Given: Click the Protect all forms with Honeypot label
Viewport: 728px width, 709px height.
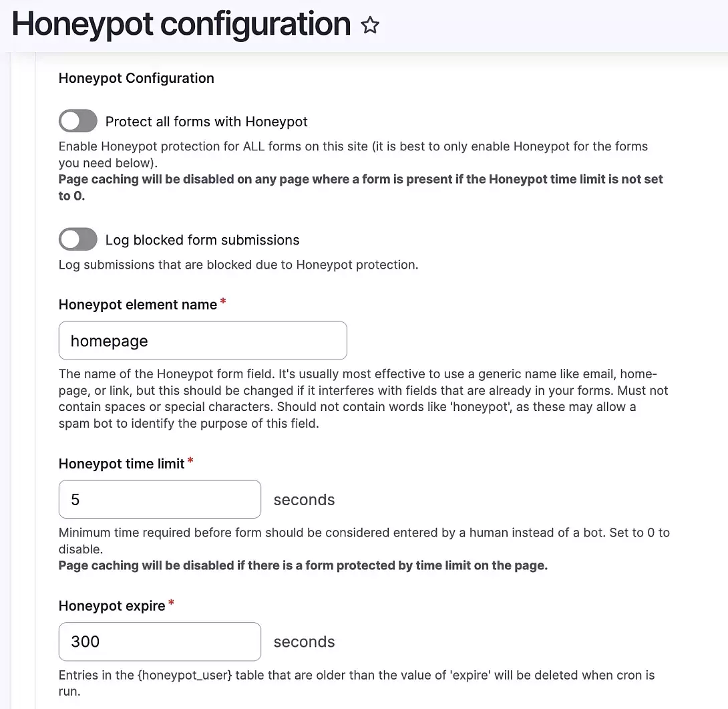Looking at the screenshot, I should click(206, 122).
